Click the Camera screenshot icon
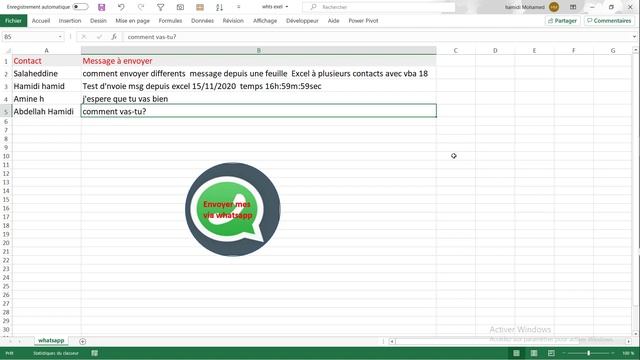 click(x=180, y=7)
